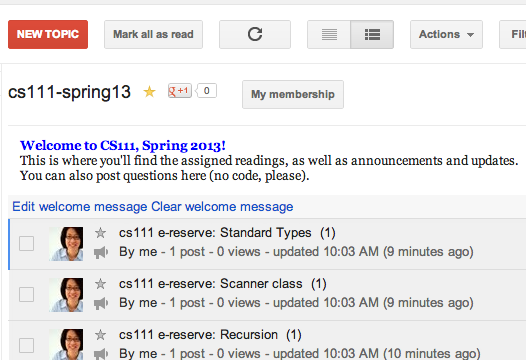Click the megaphone icon on Scanner class

pyautogui.click(x=101, y=303)
